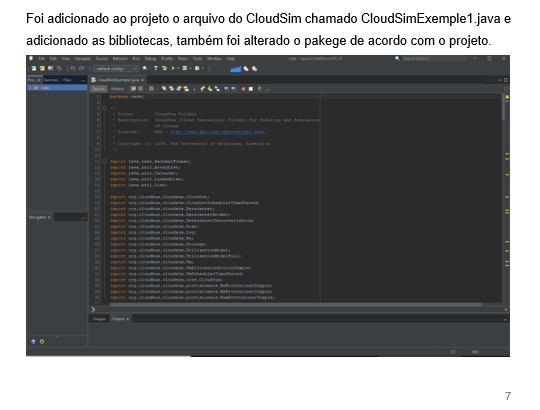Screen dimensions: 540x410
Task: Click the New File icon in toolbar
Action: (x=34, y=69)
